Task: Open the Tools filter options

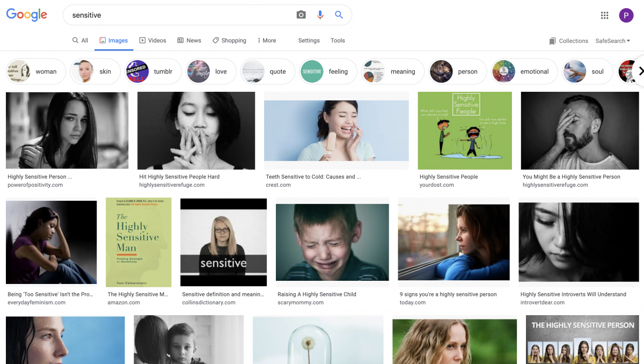Action: pos(338,40)
